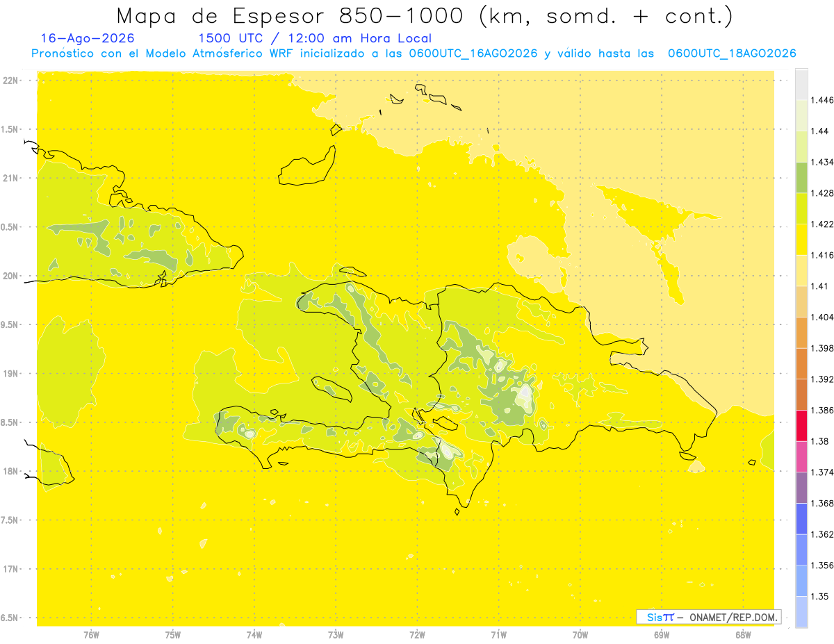
Task: Click the "8.5N" latitude label
Action: [10, 422]
